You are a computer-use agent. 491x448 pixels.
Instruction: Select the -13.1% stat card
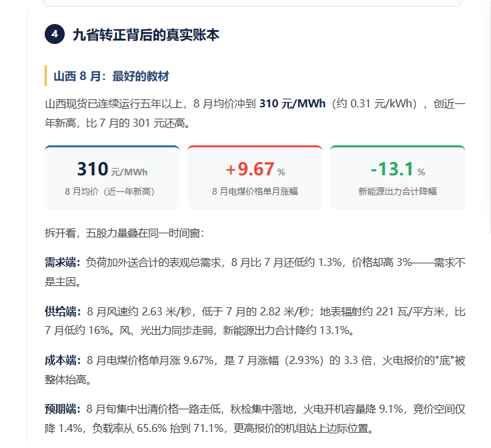click(x=398, y=177)
